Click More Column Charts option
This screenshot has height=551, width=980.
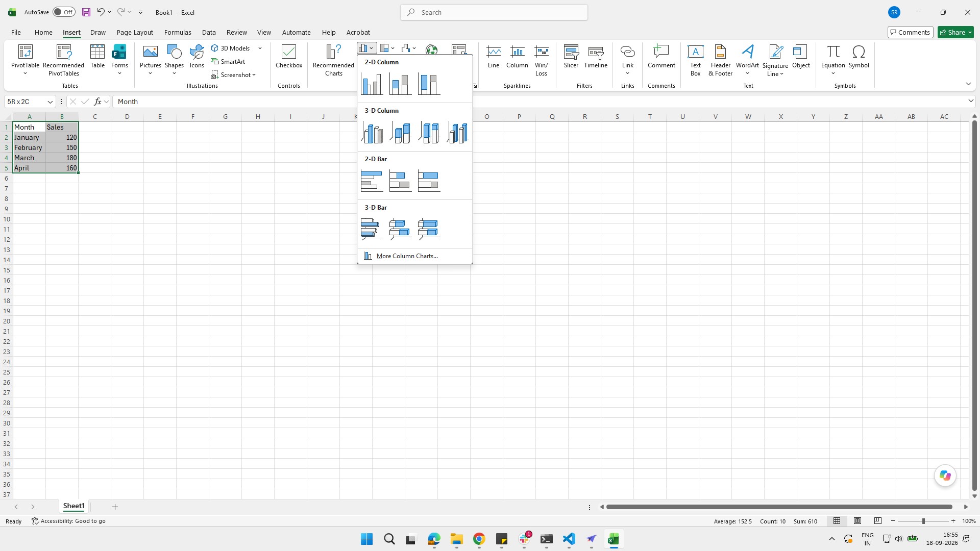[x=414, y=256]
